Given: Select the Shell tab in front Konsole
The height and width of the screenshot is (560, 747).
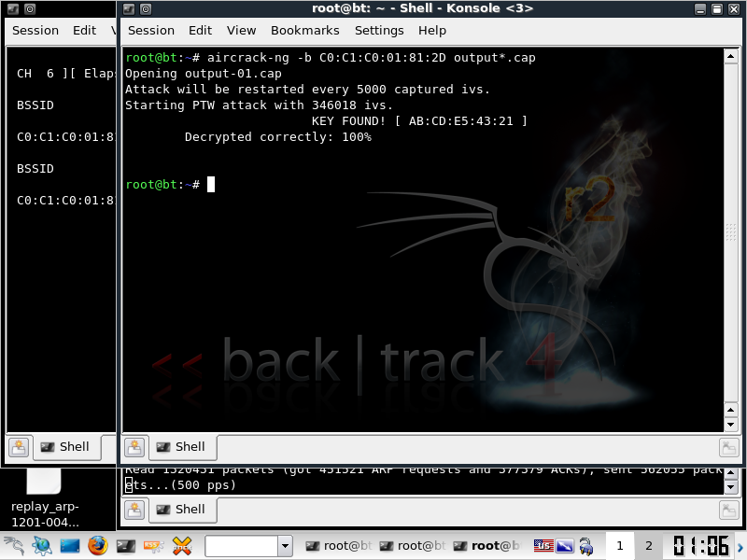Looking at the screenshot, I should pyautogui.click(x=181, y=447).
